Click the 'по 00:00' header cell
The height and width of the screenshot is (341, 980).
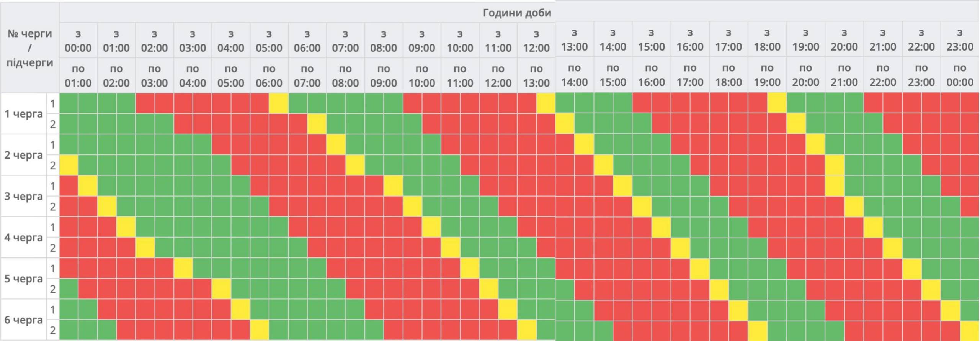click(x=960, y=75)
